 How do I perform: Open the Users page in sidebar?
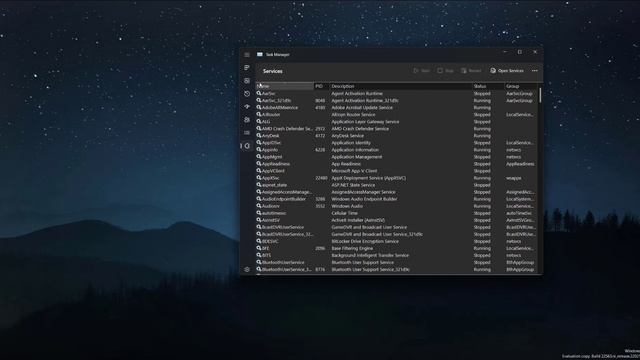247,120
